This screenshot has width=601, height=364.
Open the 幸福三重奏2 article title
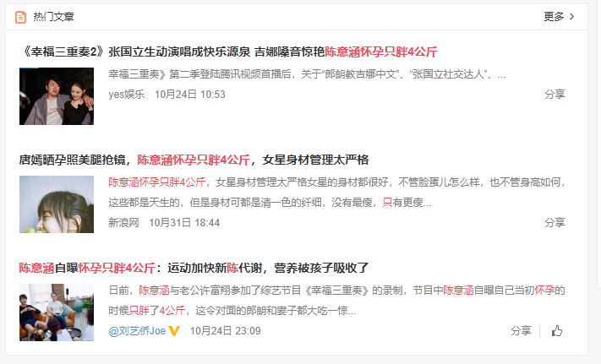[x=228, y=52]
